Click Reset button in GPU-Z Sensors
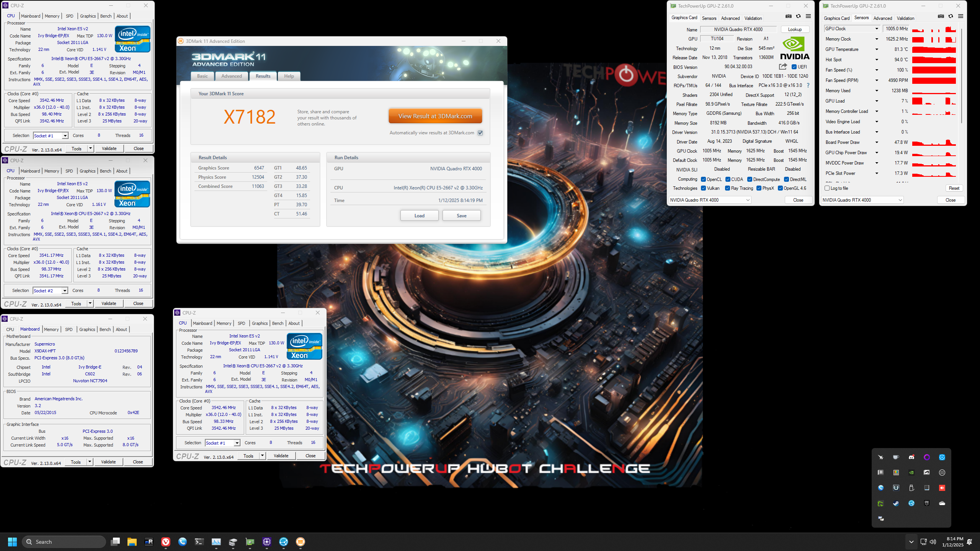The image size is (980, 551). click(954, 188)
